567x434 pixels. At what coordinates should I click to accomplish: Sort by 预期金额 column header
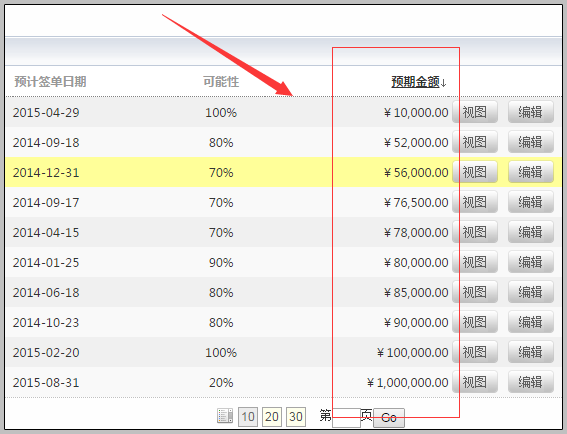[x=415, y=82]
